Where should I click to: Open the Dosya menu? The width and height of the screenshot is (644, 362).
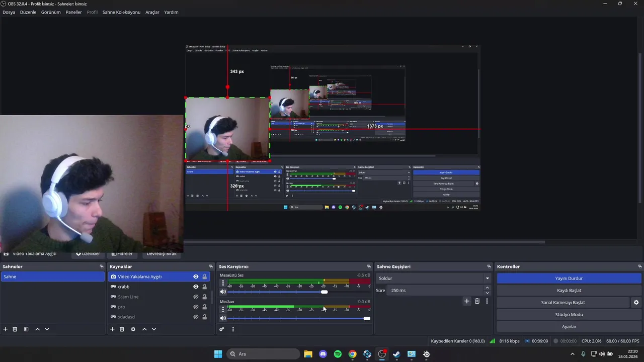point(9,12)
